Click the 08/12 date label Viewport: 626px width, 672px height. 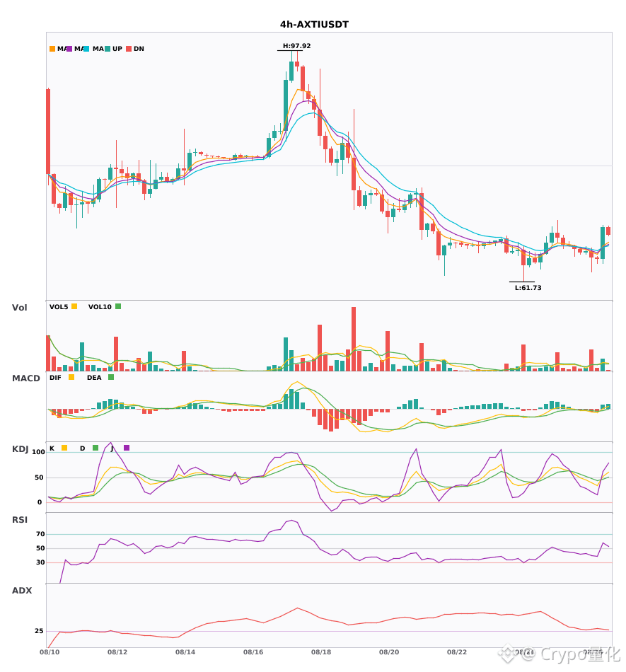tap(117, 652)
